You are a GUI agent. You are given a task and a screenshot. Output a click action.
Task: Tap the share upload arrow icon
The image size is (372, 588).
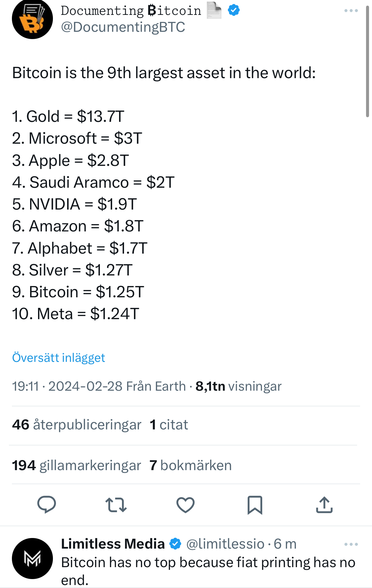coord(324,505)
